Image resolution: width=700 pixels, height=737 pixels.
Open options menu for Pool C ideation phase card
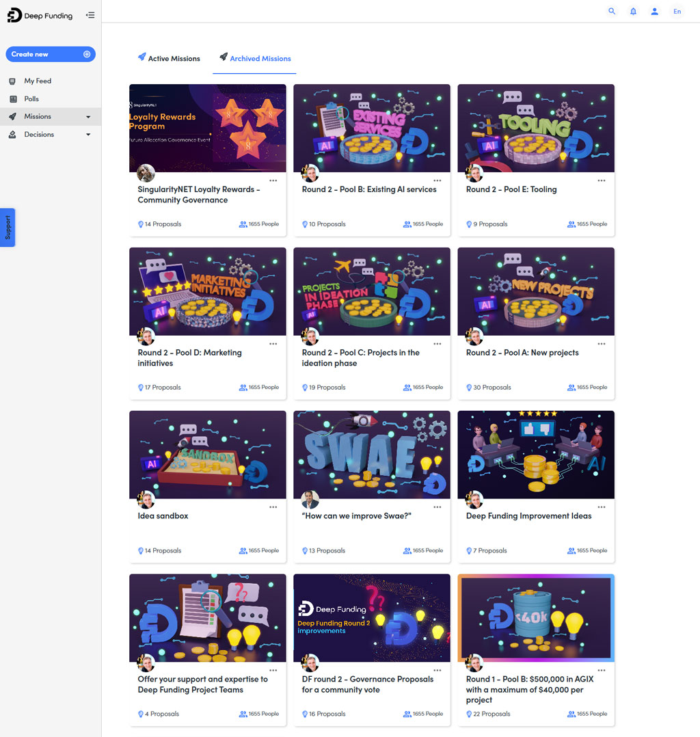(437, 344)
